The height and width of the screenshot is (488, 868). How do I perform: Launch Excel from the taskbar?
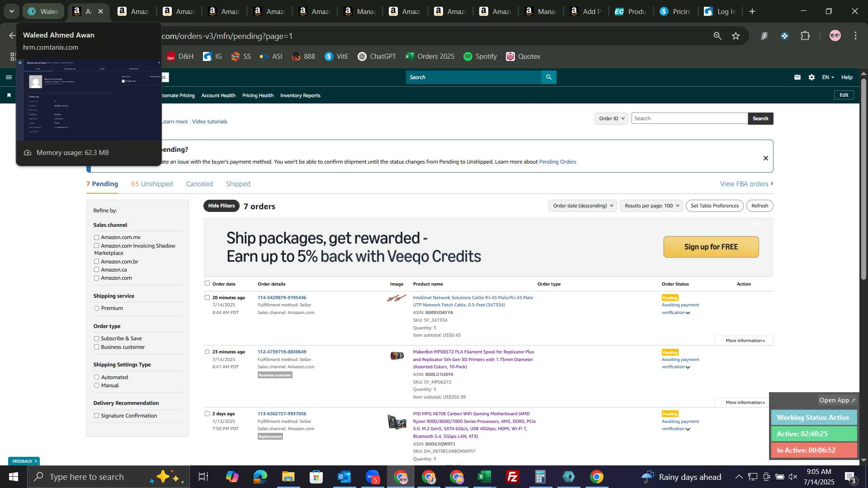[x=485, y=477]
